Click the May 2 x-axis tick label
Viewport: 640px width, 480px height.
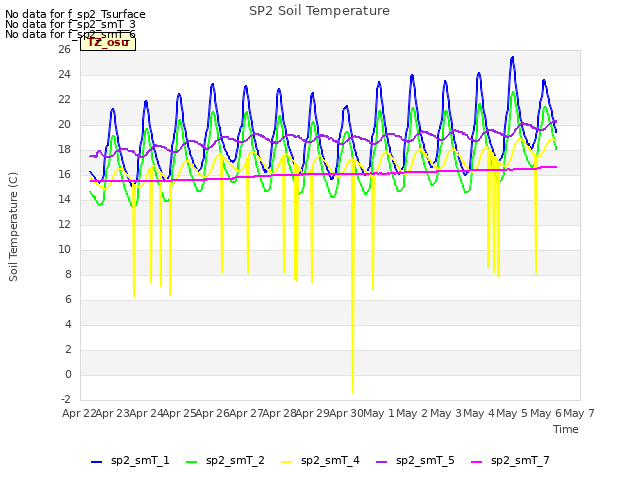click(412, 413)
